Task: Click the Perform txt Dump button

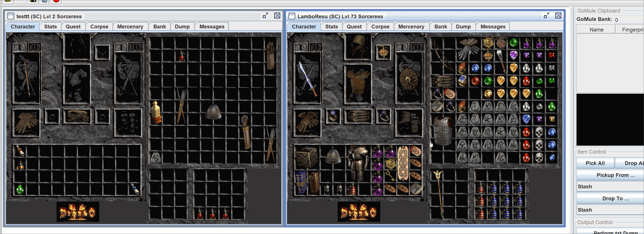Action: click(613, 232)
